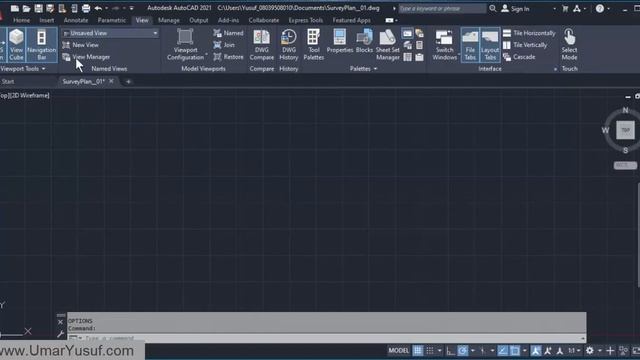Open the Help question mark icon
This screenshot has width=640, height=360.
tap(599, 8)
